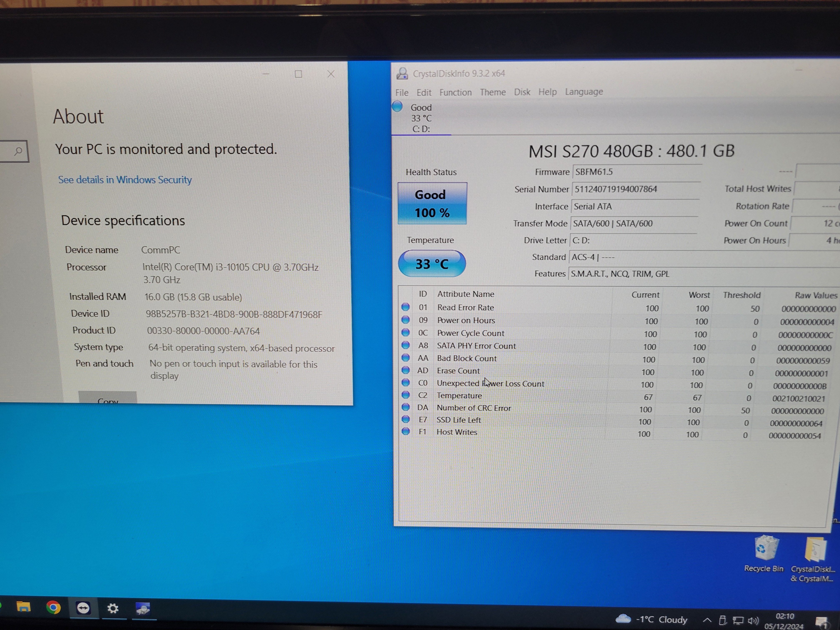Viewport: 840px width, 630px height.
Task: Open the Help menu
Action: pos(547,92)
